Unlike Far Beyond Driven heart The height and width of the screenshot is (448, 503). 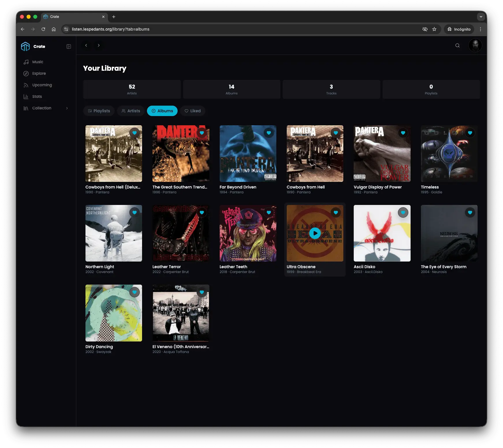click(269, 133)
